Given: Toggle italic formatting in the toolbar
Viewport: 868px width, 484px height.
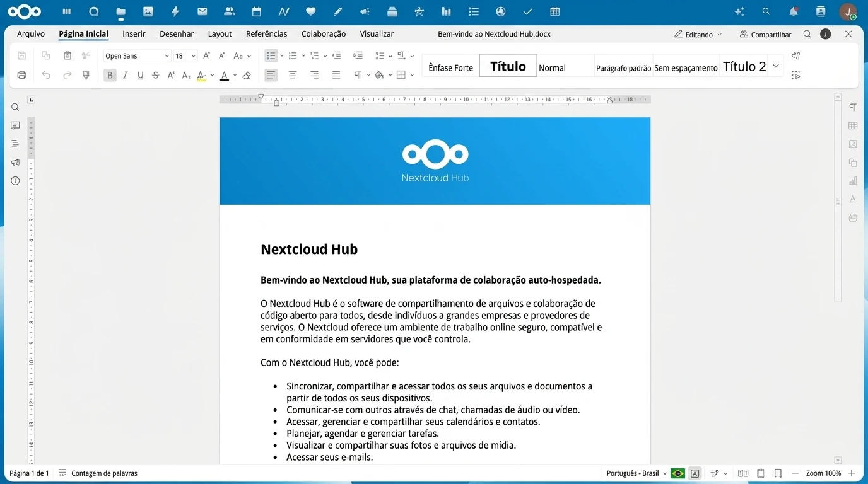Looking at the screenshot, I should point(125,75).
